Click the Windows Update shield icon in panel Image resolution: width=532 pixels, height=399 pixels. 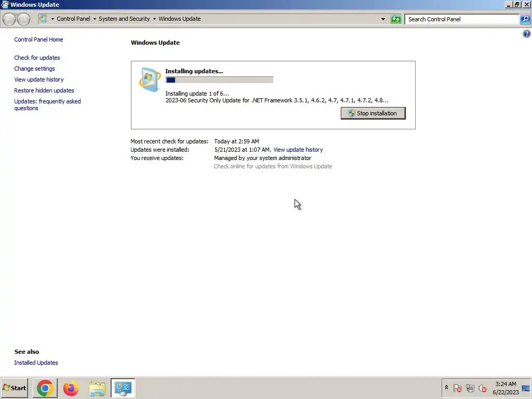[150, 79]
